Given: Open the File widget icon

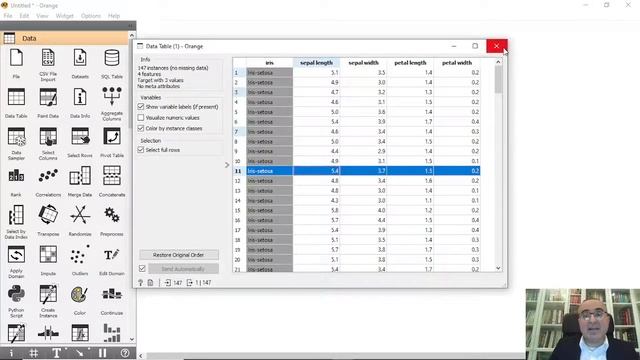Looking at the screenshot, I should point(16,58).
